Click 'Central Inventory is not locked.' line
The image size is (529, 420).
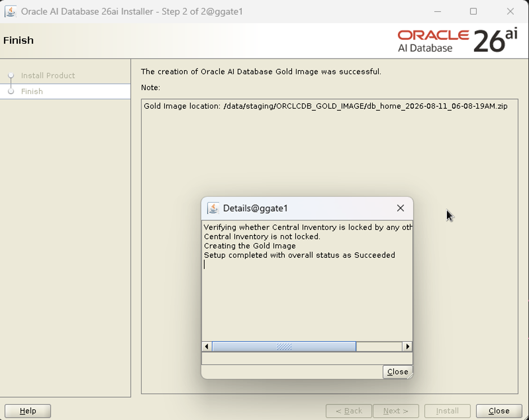pos(262,236)
